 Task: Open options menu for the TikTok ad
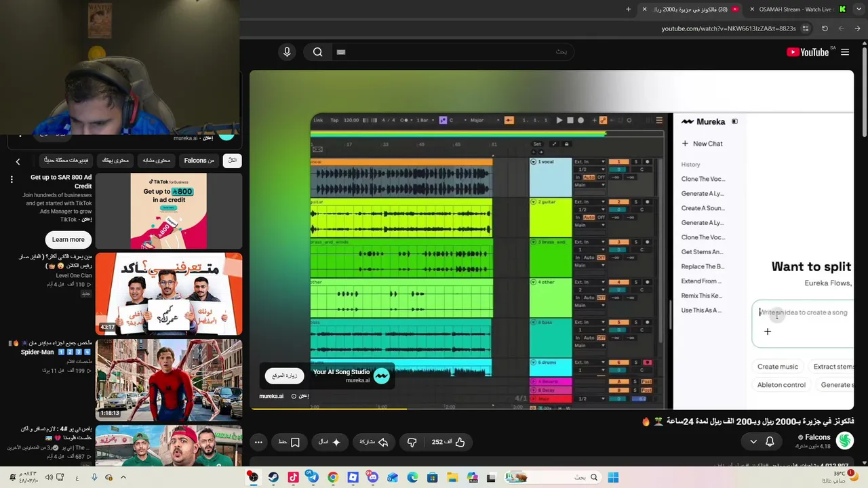point(12,180)
